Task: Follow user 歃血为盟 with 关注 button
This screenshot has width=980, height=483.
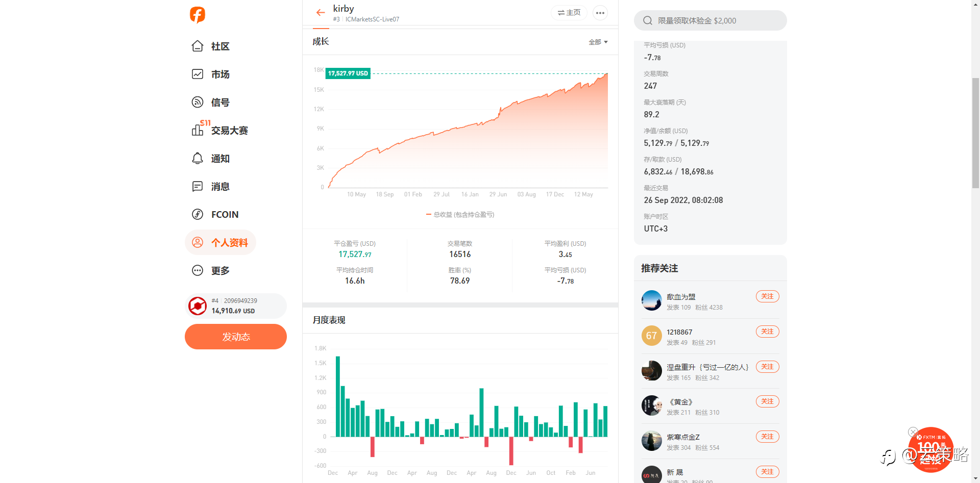Action: (767, 297)
